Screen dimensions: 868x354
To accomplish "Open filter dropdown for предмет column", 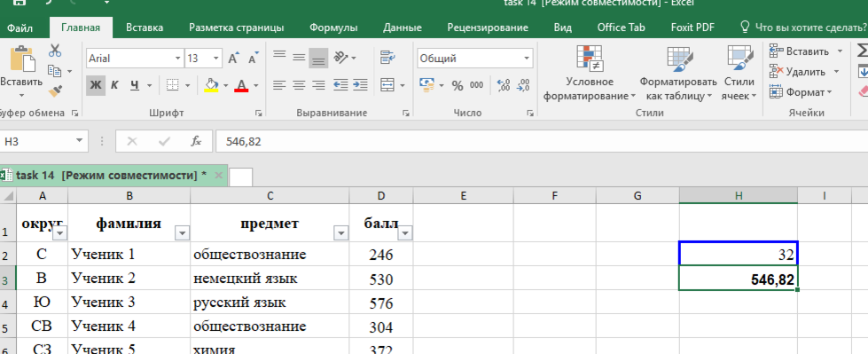I will pyautogui.click(x=341, y=234).
